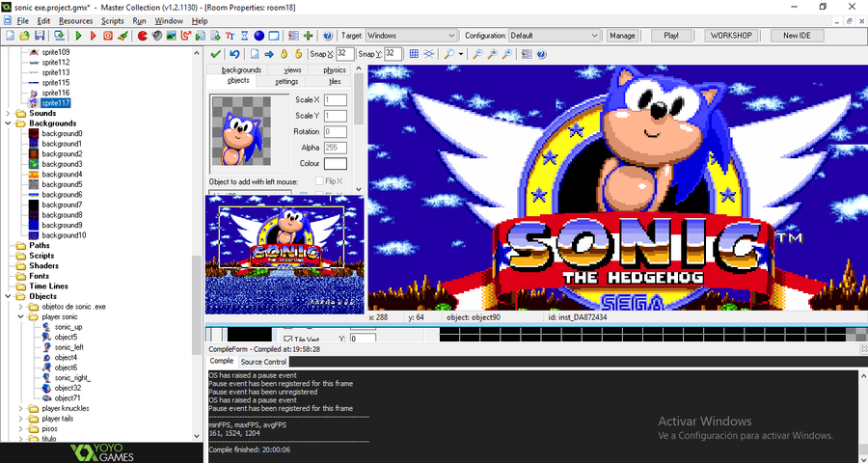The height and width of the screenshot is (463, 868).
Task: Create a sprite with the Pac-Man icon
Action: 143,36
